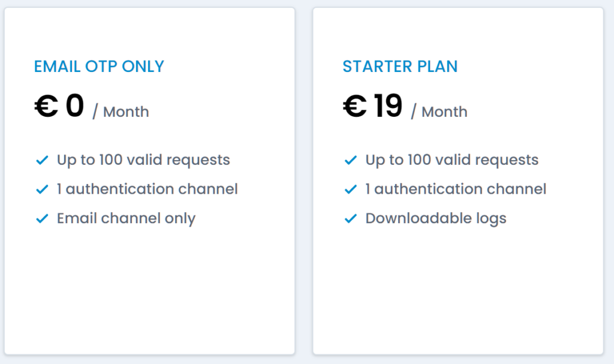Click "Up to 100 valid requests" in Email OTP plan
The image size is (614, 364).
(x=143, y=160)
